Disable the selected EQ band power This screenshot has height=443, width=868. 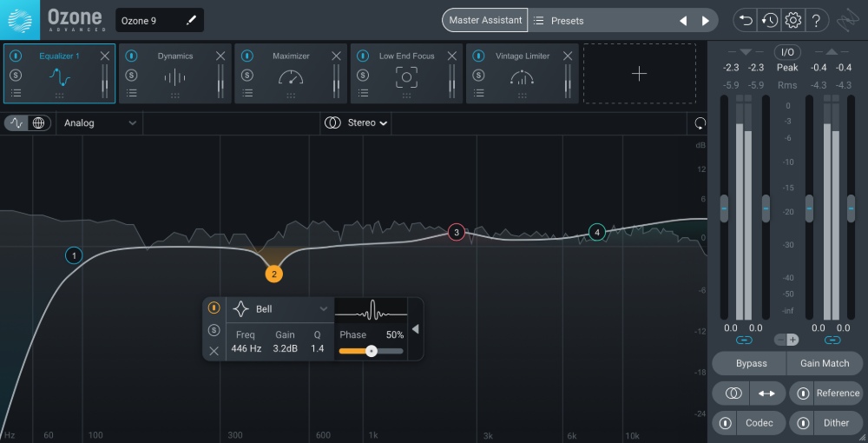click(x=214, y=307)
